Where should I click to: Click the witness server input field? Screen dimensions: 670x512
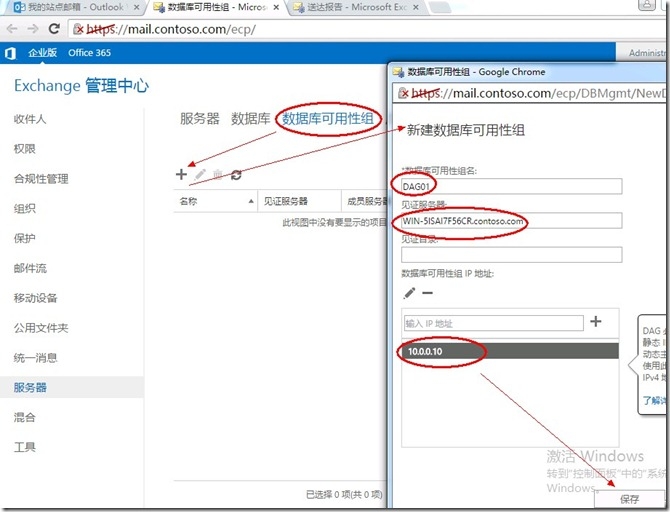[x=511, y=221]
